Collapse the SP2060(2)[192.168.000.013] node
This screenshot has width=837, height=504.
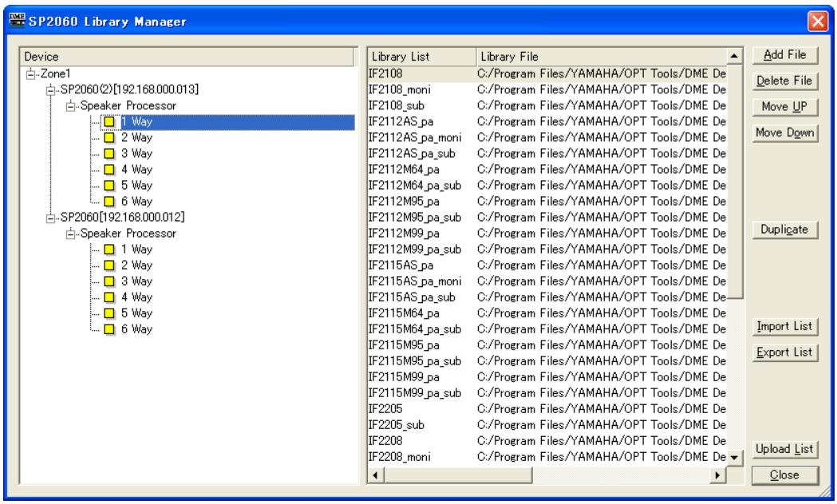click(x=51, y=90)
